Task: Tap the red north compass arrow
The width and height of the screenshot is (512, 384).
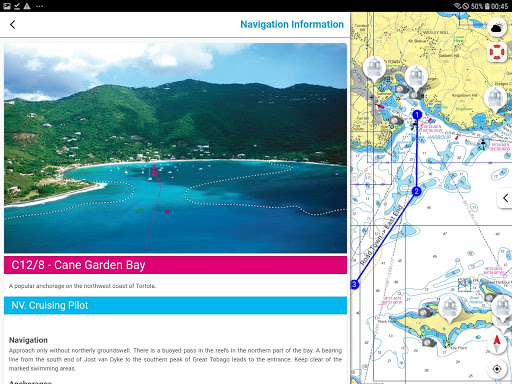Action: click(x=497, y=343)
